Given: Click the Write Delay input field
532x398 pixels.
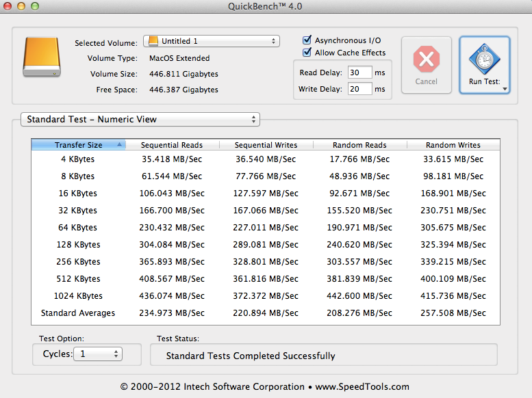Looking at the screenshot, I should tap(359, 89).
